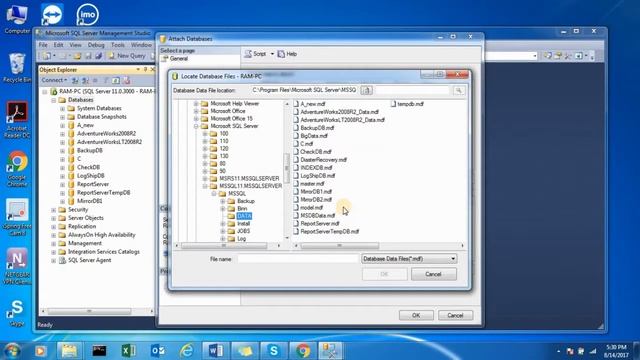Click the File name input field
The height and width of the screenshot is (360, 640).
(x=298, y=259)
